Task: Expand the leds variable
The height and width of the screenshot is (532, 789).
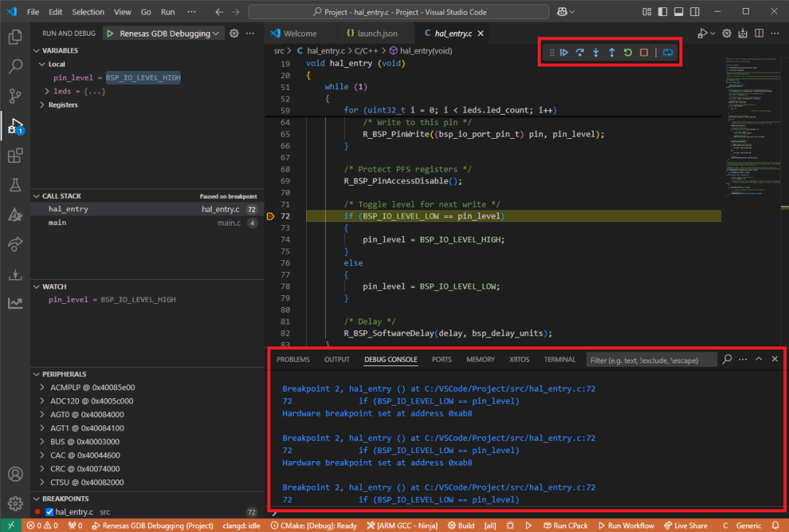Action: tap(47, 91)
